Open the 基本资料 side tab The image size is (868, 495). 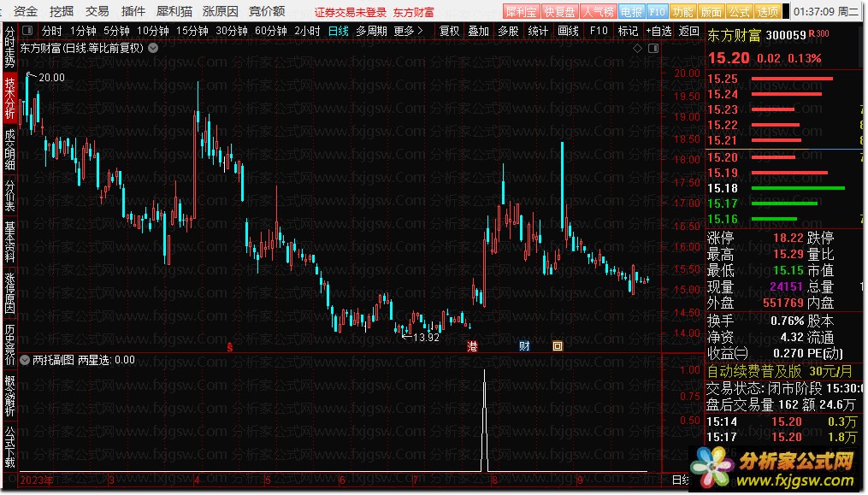click(x=10, y=241)
